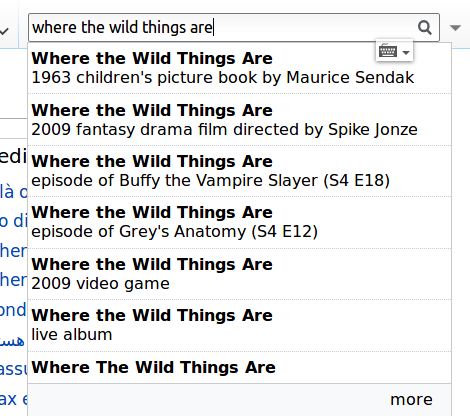
Task: Open the keyboard input method icon
Action: 388,52
